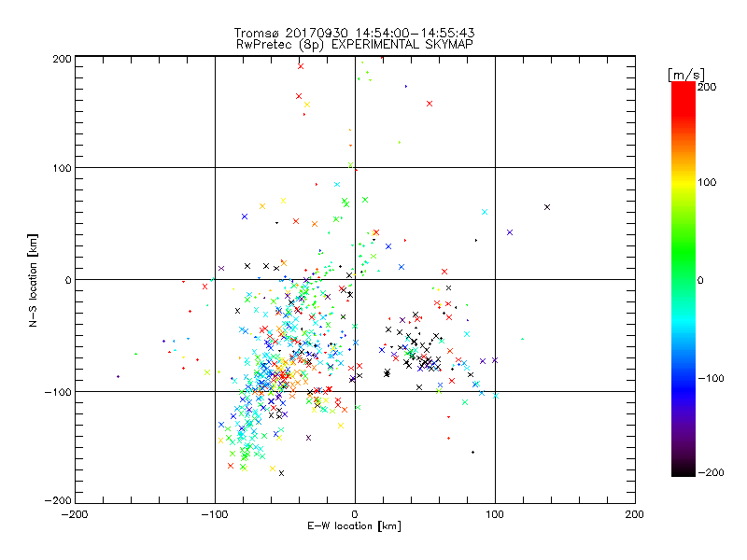Select the purple dot farthest west in the plot
Viewport: 747px width, 560px height.
(119, 377)
